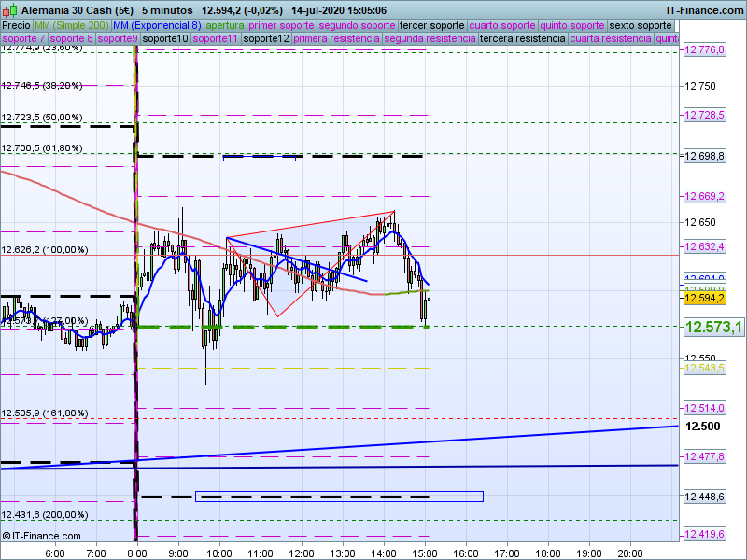Select Fibonacci label 12.626,2 (100,00%)
Viewport: 747px width, 560px height.
point(45,250)
